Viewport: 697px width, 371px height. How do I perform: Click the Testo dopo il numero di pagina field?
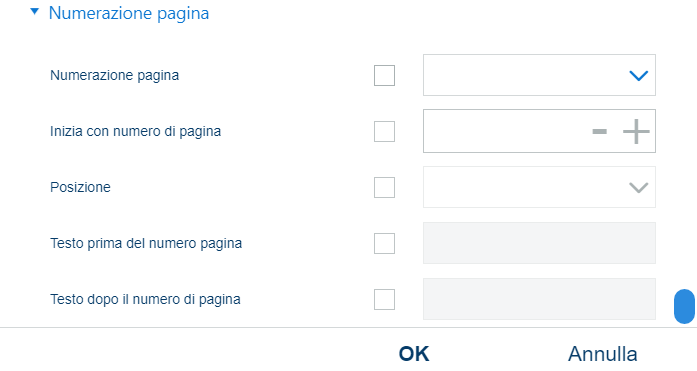click(x=539, y=299)
